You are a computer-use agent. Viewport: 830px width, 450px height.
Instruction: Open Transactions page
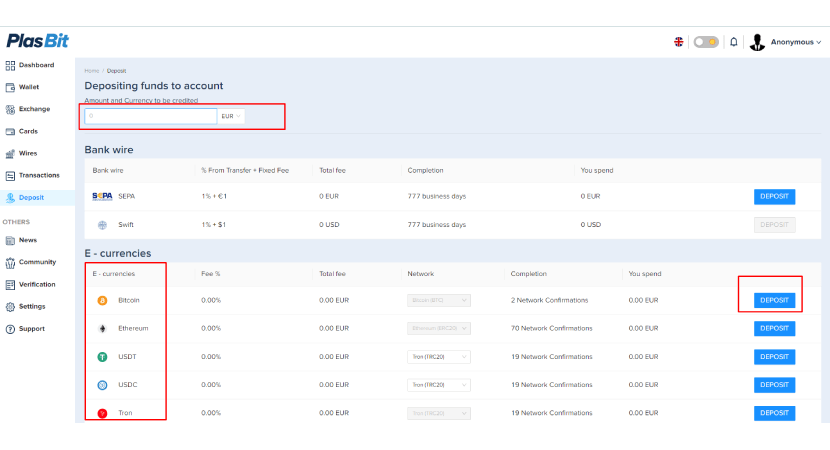point(39,175)
